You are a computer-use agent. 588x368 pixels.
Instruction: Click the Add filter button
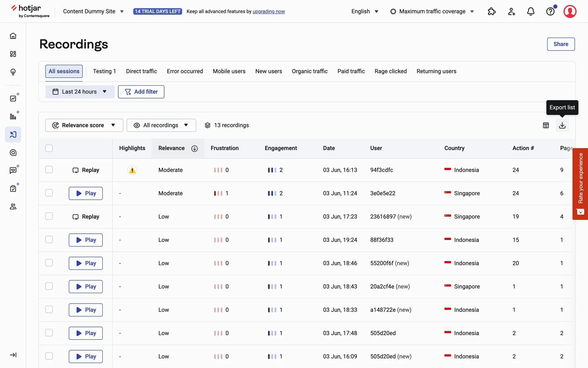(x=141, y=92)
